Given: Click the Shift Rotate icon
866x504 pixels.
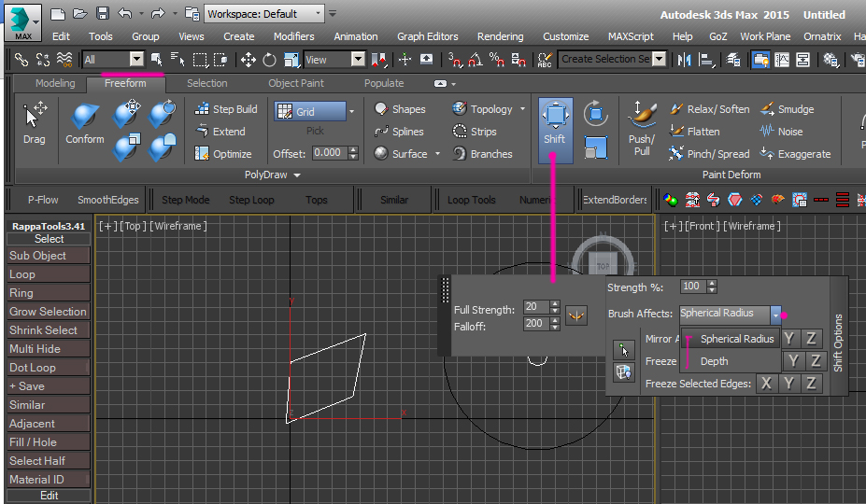Looking at the screenshot, I should [595, 114].
